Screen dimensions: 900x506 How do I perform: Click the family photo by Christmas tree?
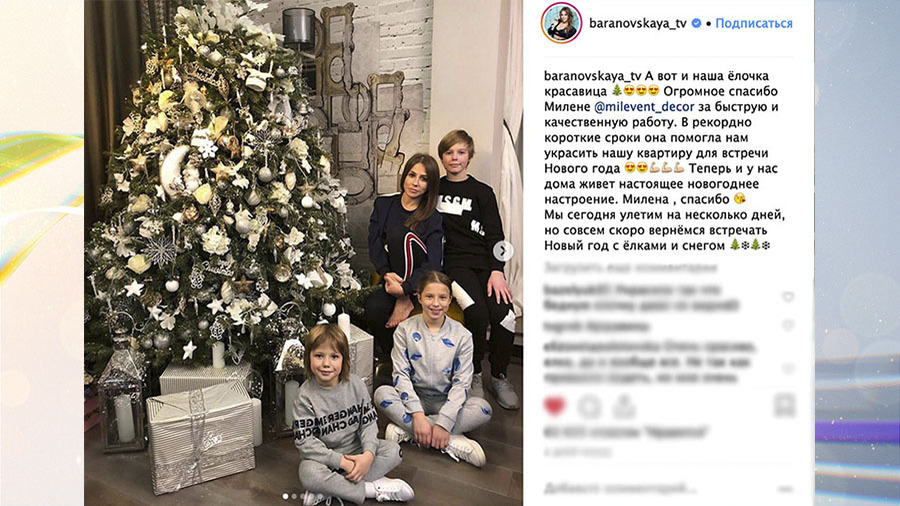[303, 252]
